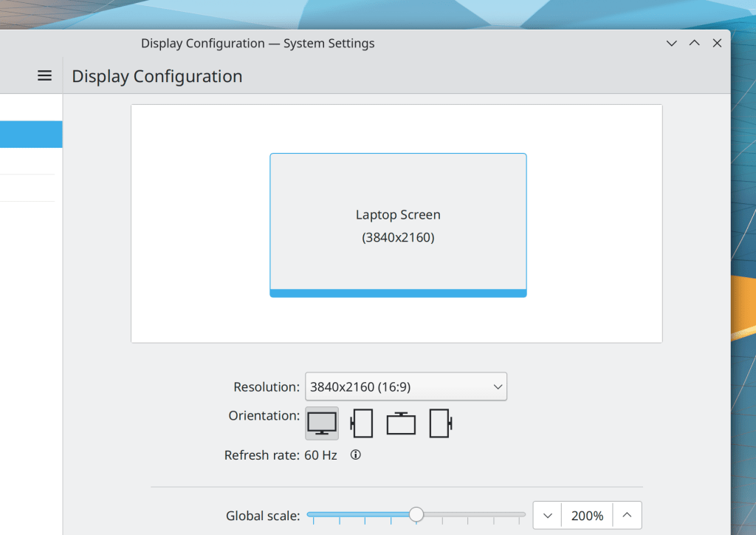Select the second orientation icon (rotated portrait)

pyautogui.click(x=362, y=423)
